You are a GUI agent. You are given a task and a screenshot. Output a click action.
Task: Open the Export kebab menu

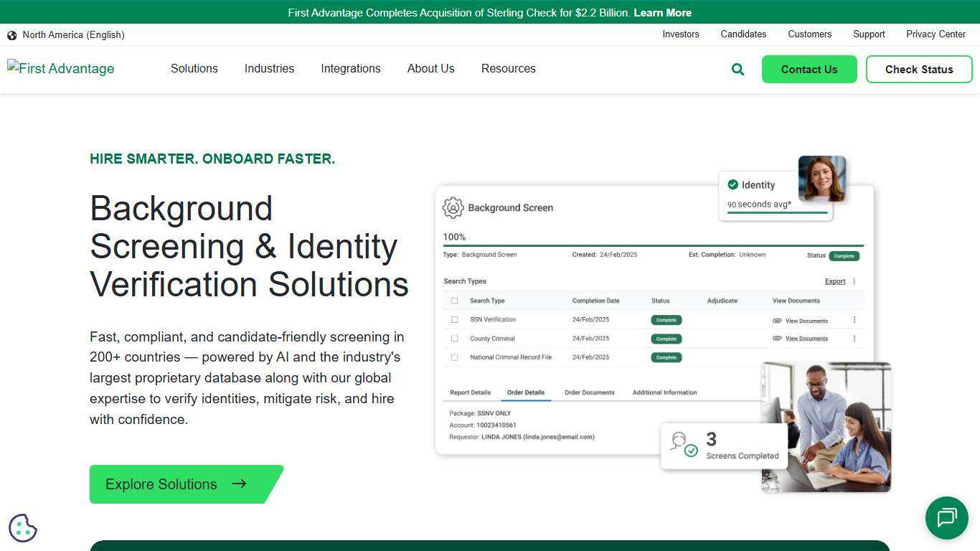coord(854,281)
